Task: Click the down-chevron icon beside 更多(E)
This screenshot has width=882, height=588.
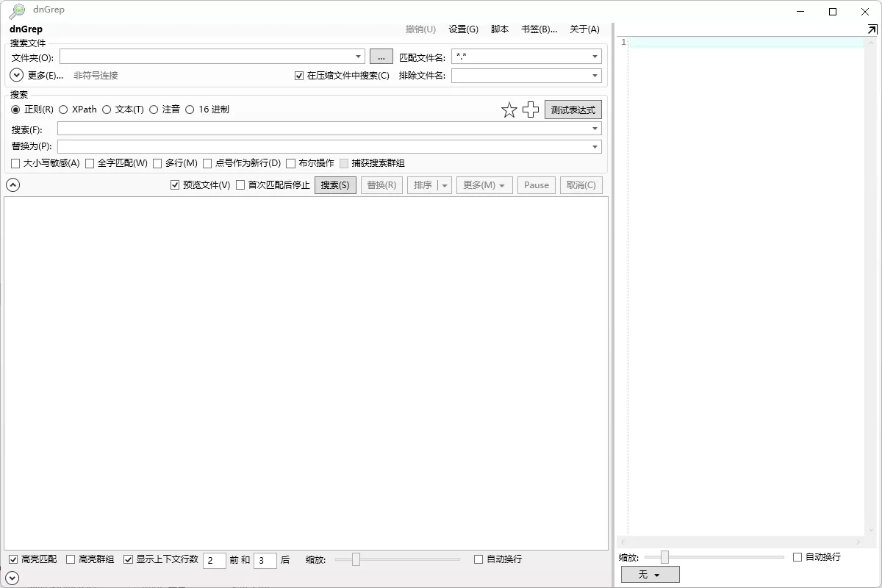Action: [x=15, y=75]
